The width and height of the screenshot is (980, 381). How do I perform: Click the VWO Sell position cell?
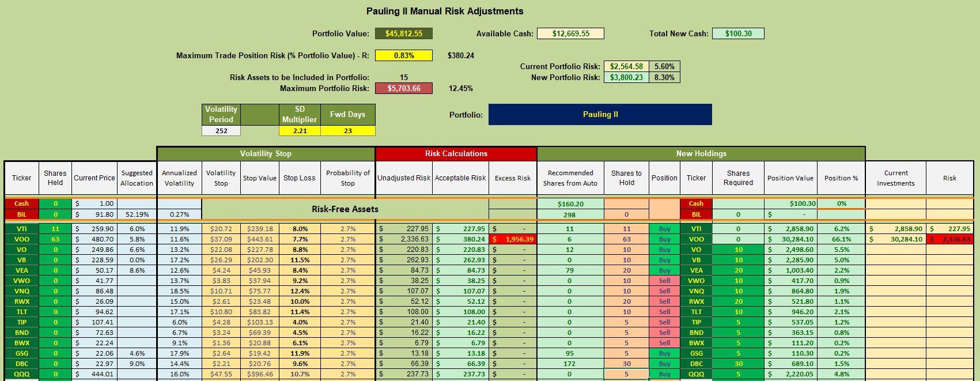pyautogui.click(x=664, y=281)
